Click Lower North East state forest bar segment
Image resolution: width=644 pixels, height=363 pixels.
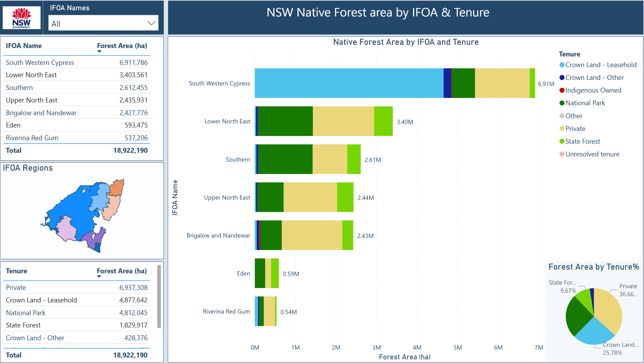(383, 121)
